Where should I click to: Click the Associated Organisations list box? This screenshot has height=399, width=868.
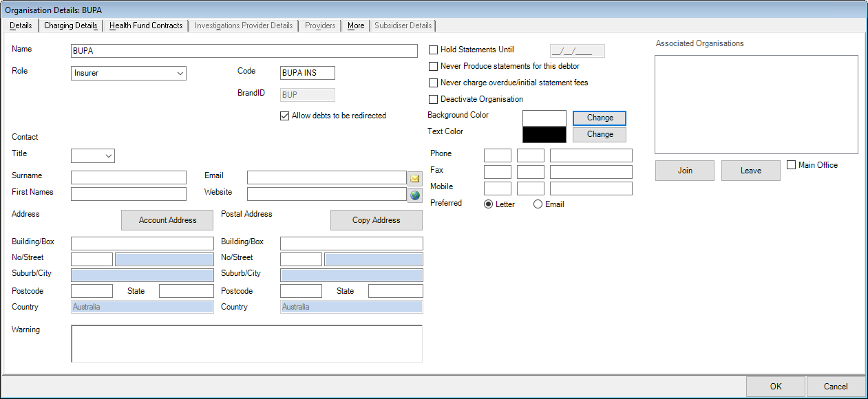[756, 105]
